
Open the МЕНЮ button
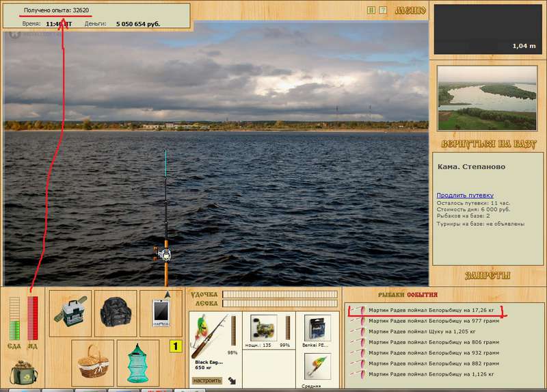point(411,10)
